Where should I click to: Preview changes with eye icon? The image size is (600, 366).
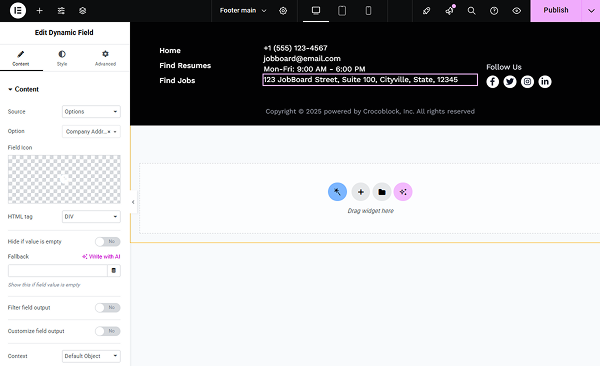(x=517, y=11)
